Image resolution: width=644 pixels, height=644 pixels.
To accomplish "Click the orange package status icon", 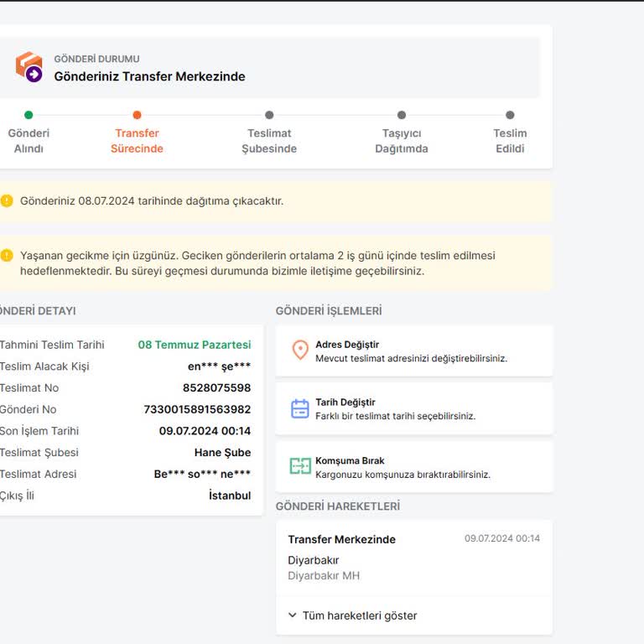I will pyautogui.click(x=29, y=67).
